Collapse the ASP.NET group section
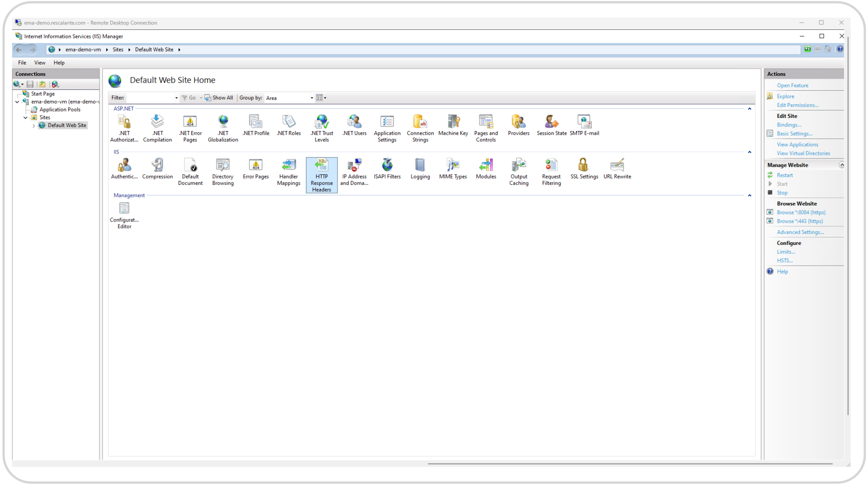868x488 pixels. point(750,109)
